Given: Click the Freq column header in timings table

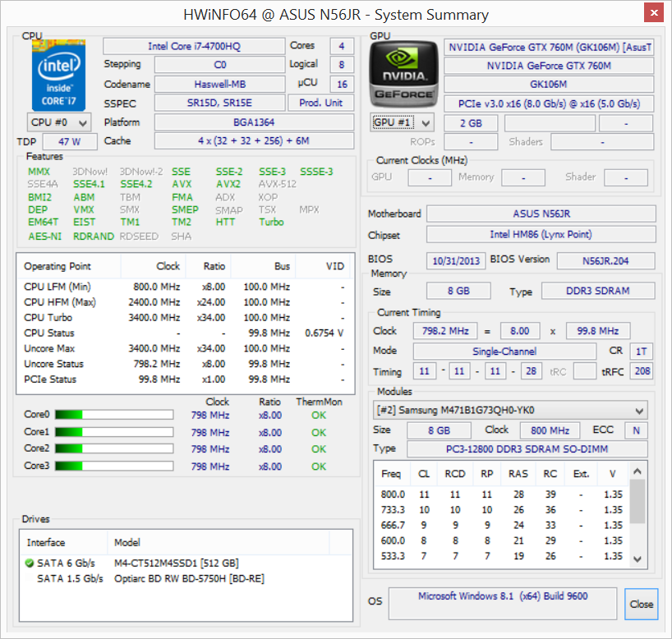Looking at the screenshot, I should [392, 474].
